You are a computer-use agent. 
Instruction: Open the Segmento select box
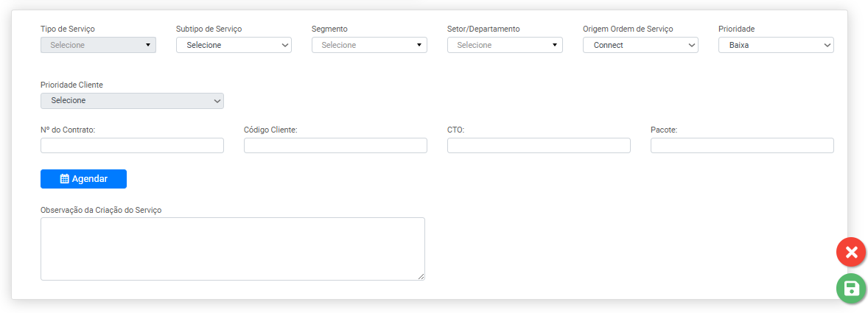tap(369, 45)
